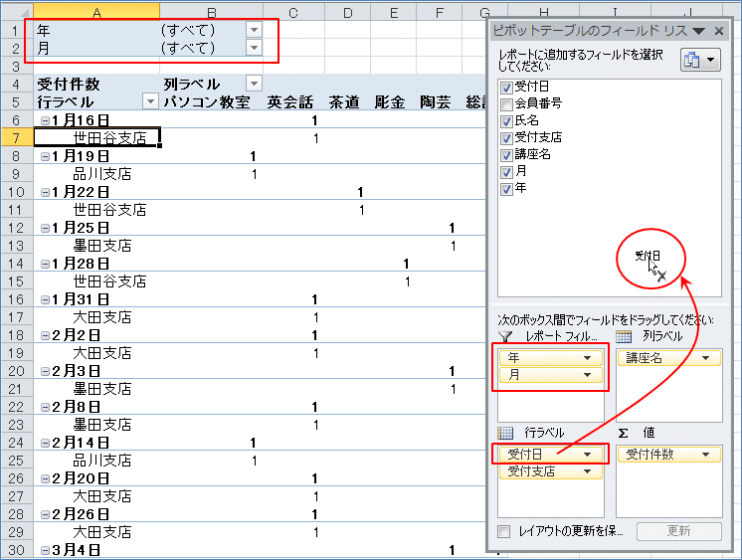
Task: Click the 墨田支店 cell in row 13
Action: click(96, 246)
